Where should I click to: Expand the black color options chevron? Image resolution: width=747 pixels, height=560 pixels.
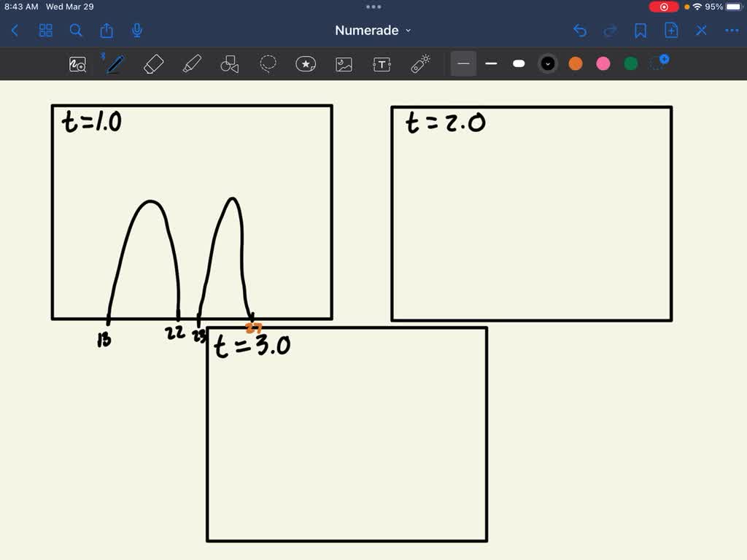click(547, 64)
